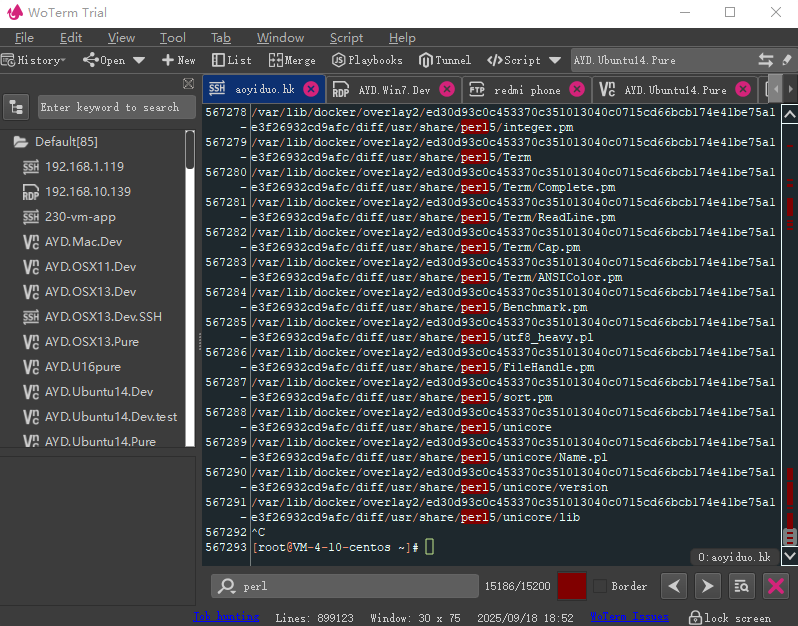This screenshot has width=798, height=626.
Task: Select AYD.OSX13.Dev.SSH in session list
Action: click(x=103, y=317)
